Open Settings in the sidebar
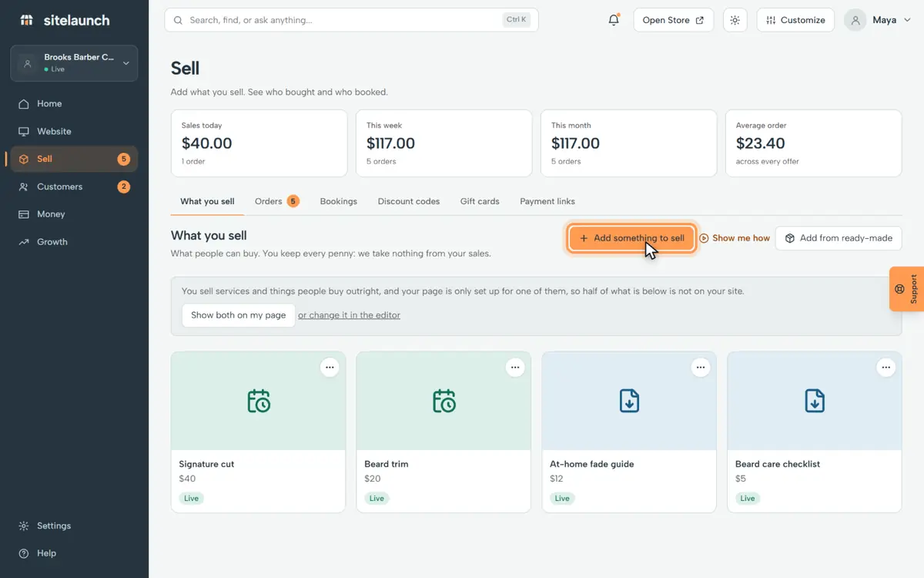This screenshot has width=924, height=578. [x=74, y=526]
